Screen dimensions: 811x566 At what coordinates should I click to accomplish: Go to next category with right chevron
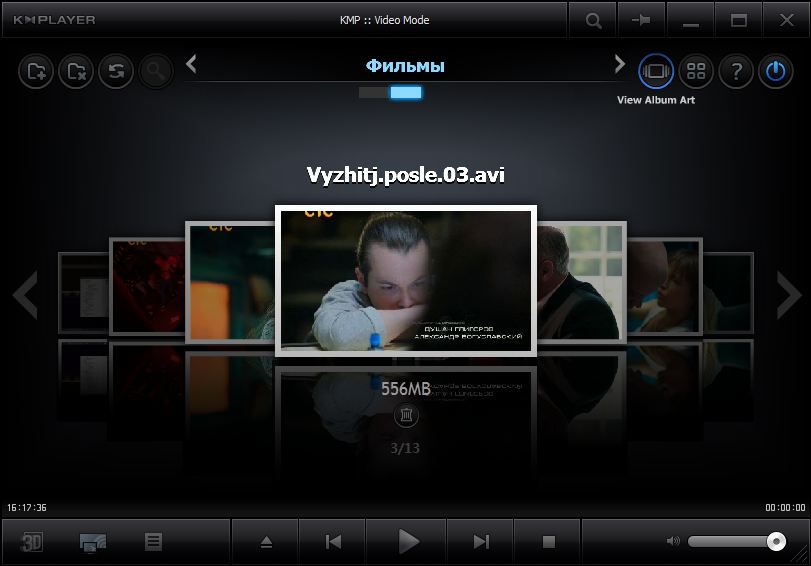tap(620, 64)
